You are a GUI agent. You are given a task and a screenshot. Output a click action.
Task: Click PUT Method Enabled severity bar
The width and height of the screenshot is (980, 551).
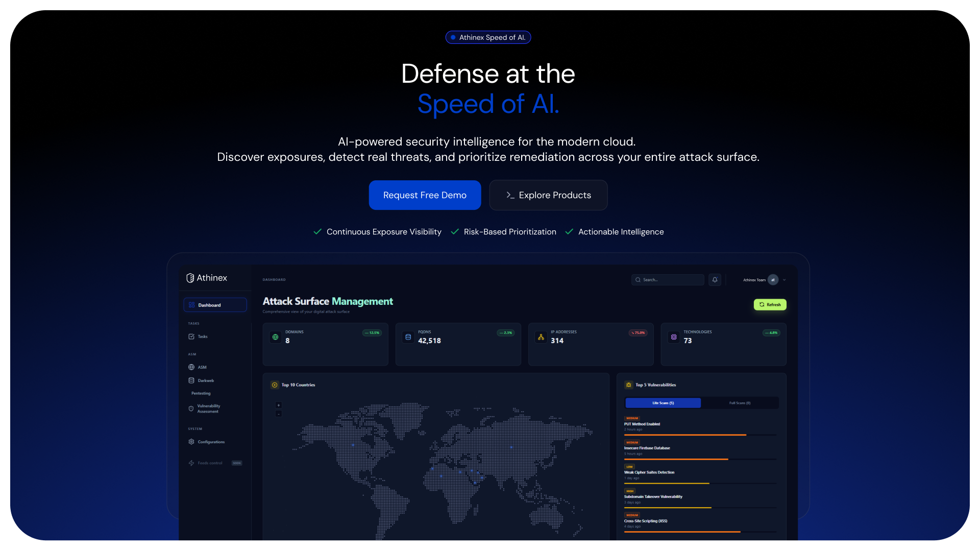pyautogui.click(x=700, y=435)
